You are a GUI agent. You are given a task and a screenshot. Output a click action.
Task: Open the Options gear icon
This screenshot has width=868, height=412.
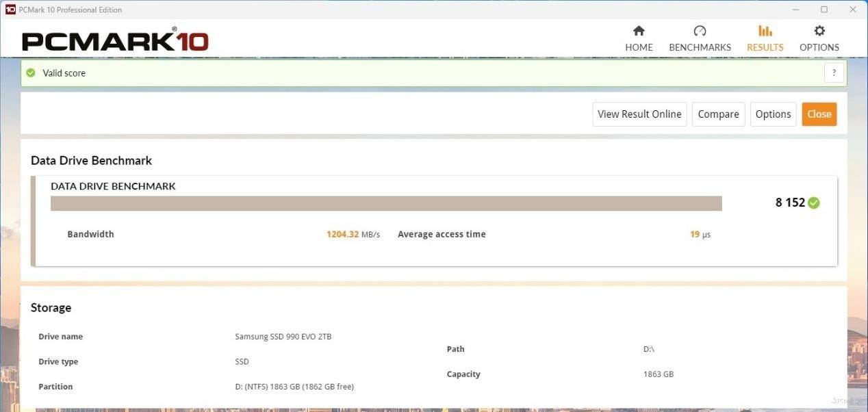(x=819, y=31)
